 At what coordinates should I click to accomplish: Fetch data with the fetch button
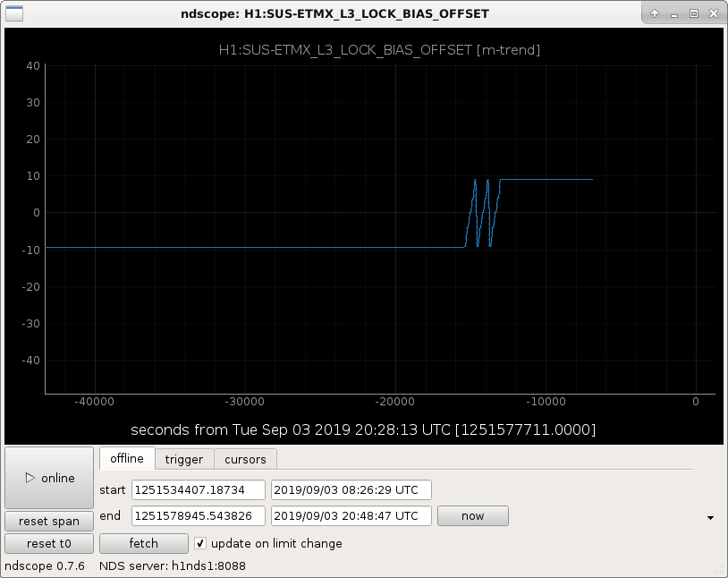[143, 544]
